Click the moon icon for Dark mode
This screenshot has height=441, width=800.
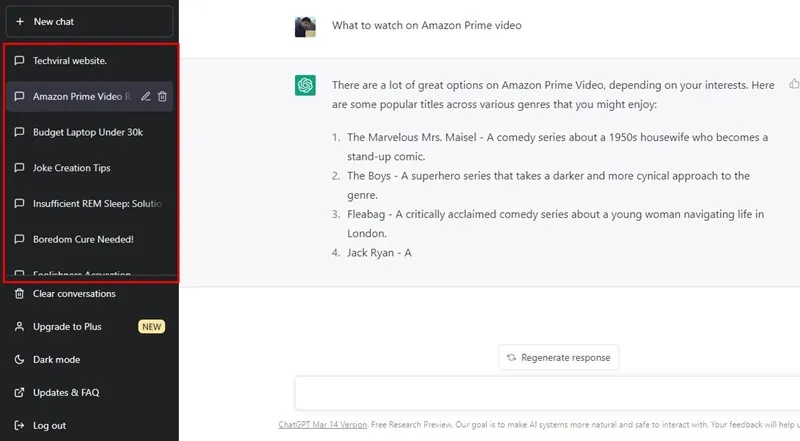(19, 359)
